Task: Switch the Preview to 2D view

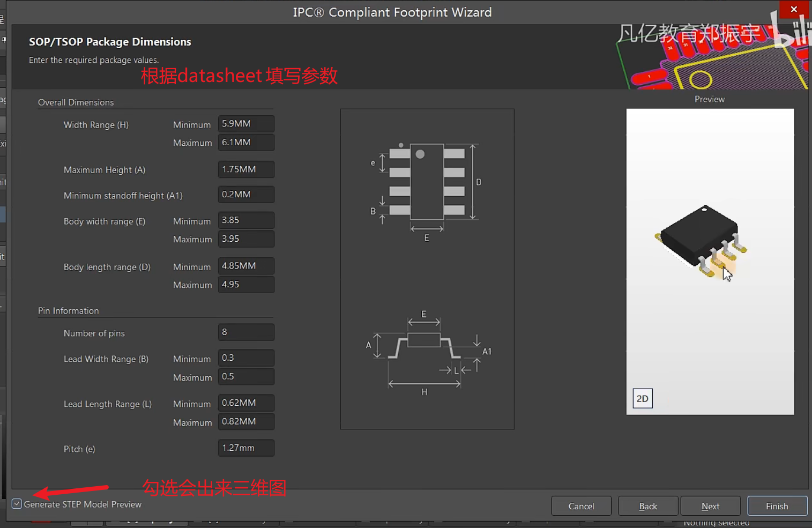Action: tap(642, 398)
